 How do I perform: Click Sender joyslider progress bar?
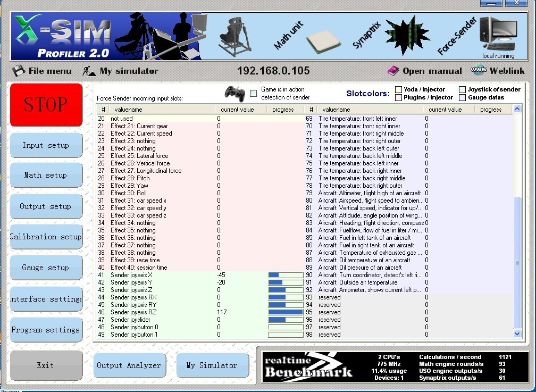(286, 320)
